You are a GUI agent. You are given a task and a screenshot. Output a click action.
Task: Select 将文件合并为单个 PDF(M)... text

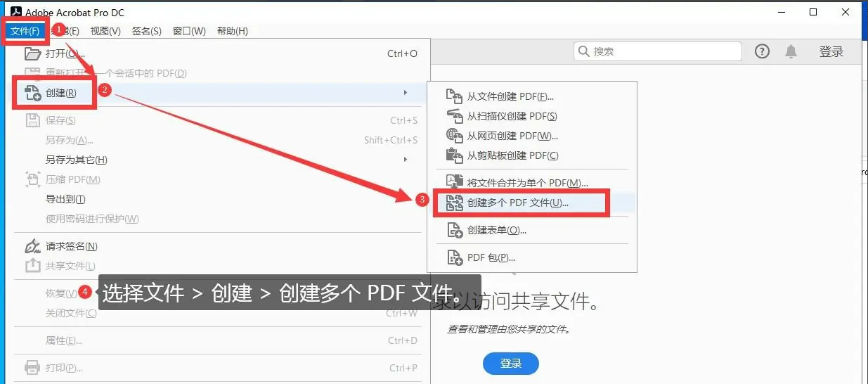click(x=527, y=183)
